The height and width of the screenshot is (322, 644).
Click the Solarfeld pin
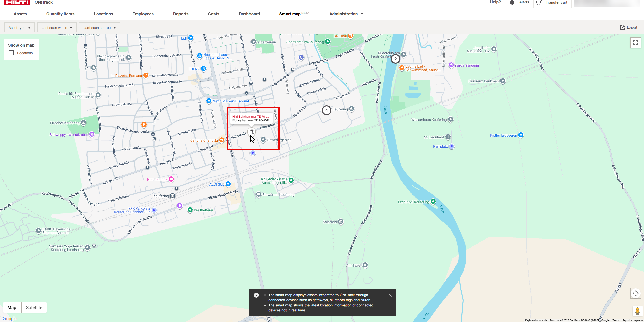pos(341,221)
